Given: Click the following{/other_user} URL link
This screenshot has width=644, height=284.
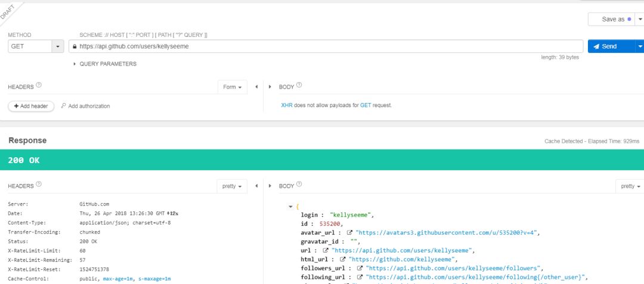Looking at the screenshot, I should 474,277.
